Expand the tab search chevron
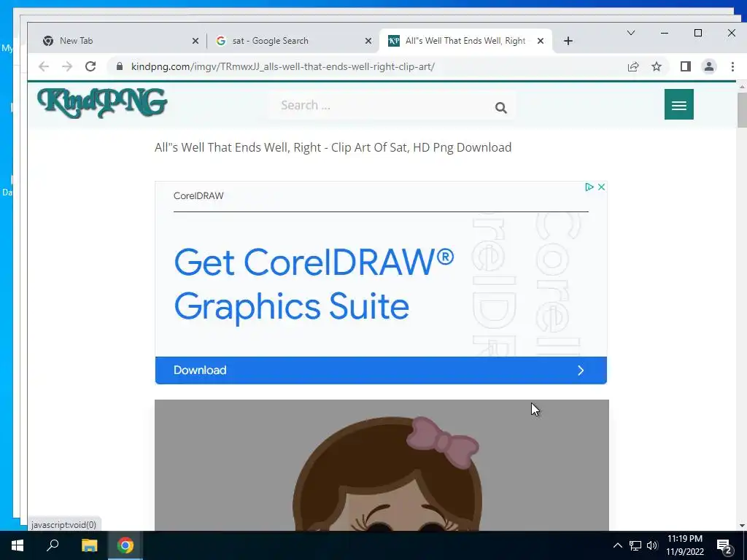Image resolution: width=747 pixels, height=560 pixels. [x=631, y=33]
